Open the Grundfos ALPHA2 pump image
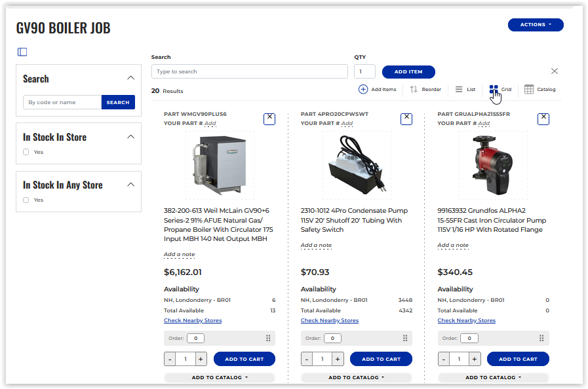 tap(493, 165)
